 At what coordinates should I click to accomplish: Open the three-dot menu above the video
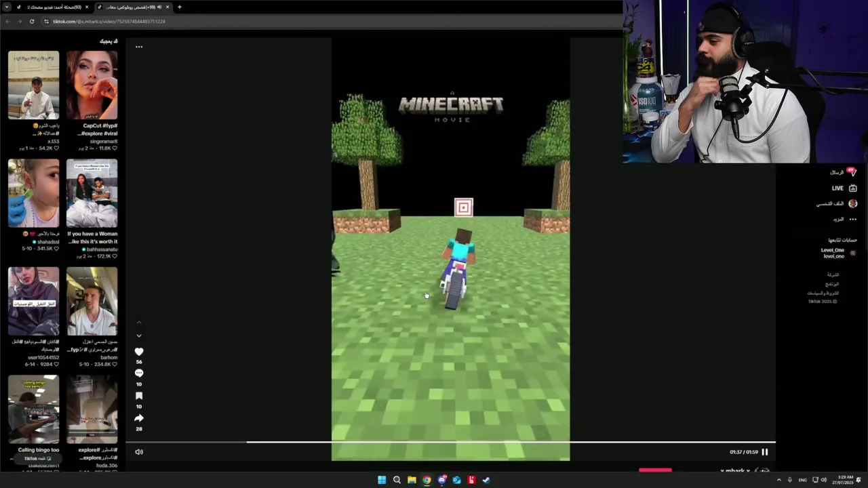(139, 47)
